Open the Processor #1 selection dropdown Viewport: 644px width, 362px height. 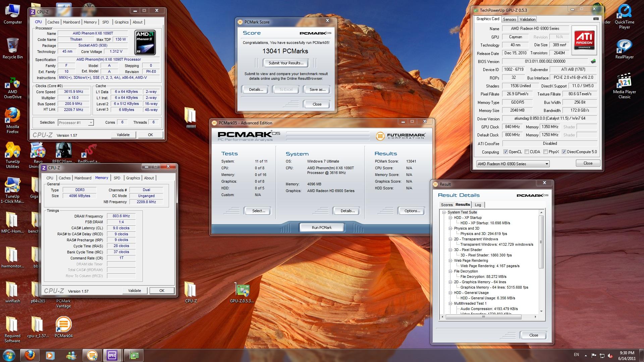(76, 123)
